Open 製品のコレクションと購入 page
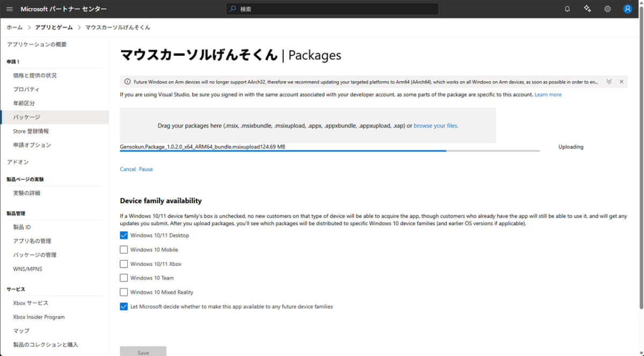Screen dimensions: 644x356 (x=45, y=345)
